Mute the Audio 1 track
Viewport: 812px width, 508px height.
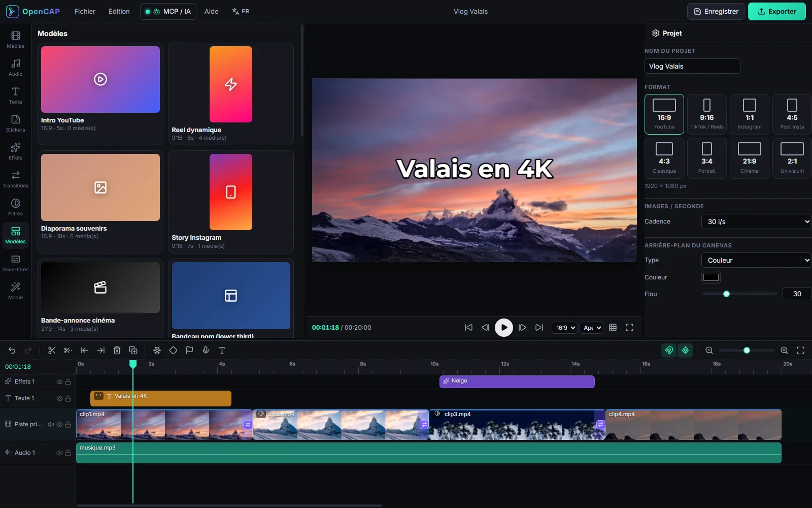click(59, 453)
